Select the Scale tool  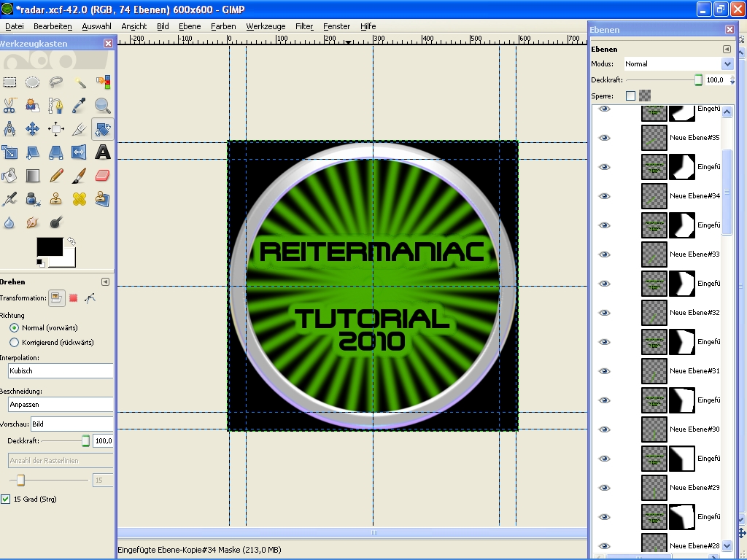[x=9, y=152]
